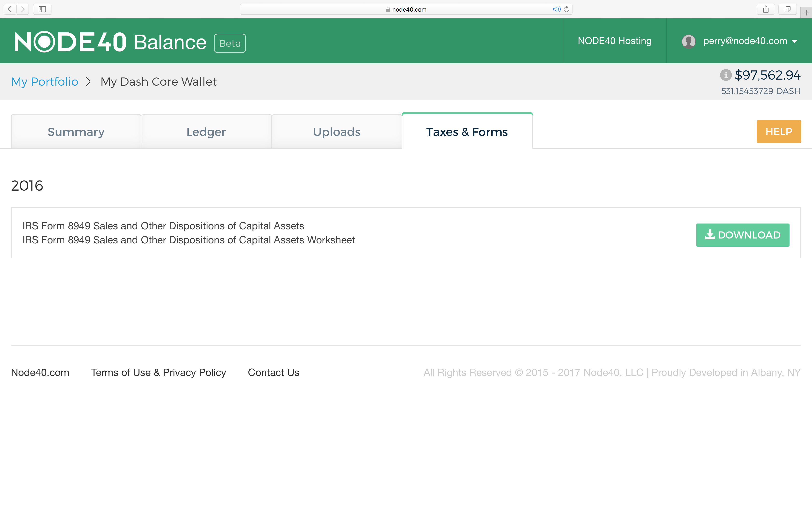
Task: Click the My Dash Core Wallet breadcrumb text
Action: 159,82
